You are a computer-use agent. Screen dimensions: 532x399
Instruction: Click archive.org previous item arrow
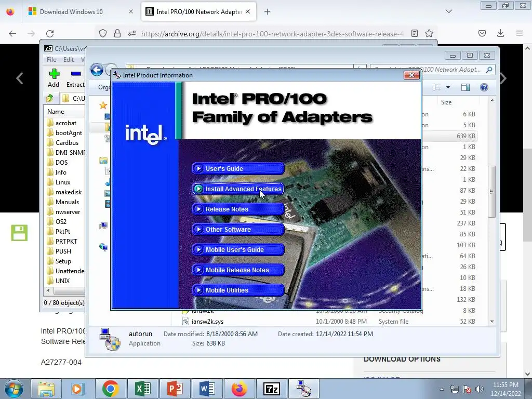[20, 78]
